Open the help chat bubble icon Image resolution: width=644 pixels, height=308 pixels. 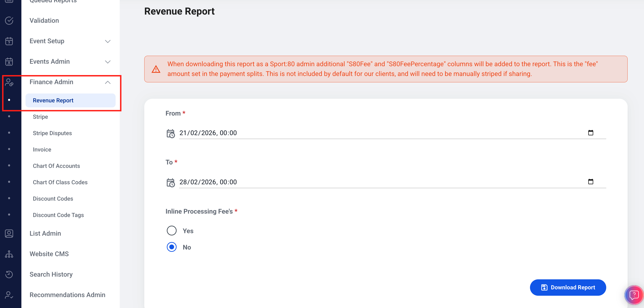click(x=634, y=295)
